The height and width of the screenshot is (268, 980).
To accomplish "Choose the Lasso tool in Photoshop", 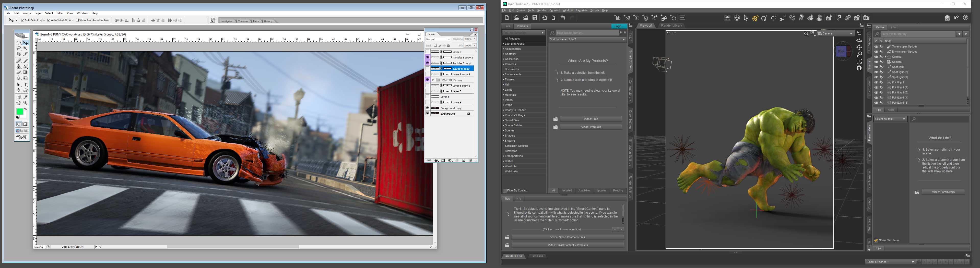I will point(19,48).
